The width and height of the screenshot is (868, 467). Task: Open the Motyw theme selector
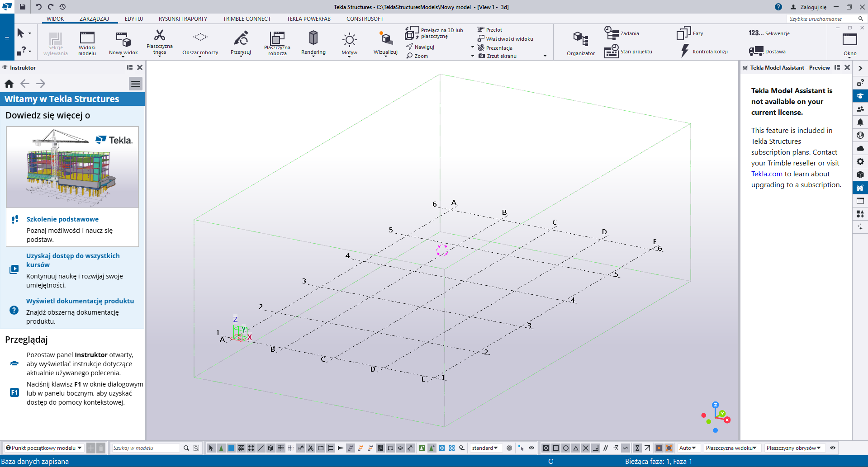(350, 43)
